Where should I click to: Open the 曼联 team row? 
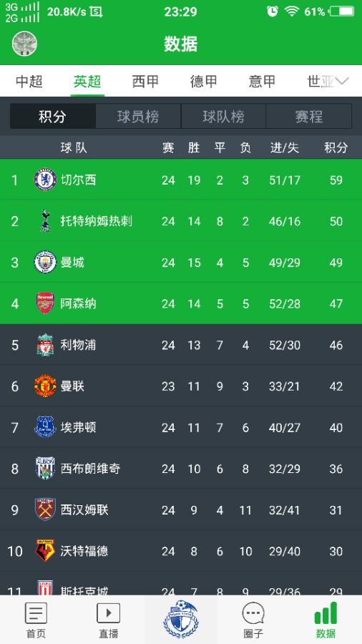(x=181, y=386)
